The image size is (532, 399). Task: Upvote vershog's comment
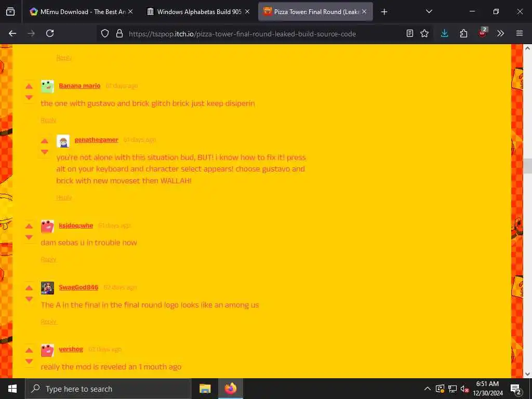click(29, 350)
